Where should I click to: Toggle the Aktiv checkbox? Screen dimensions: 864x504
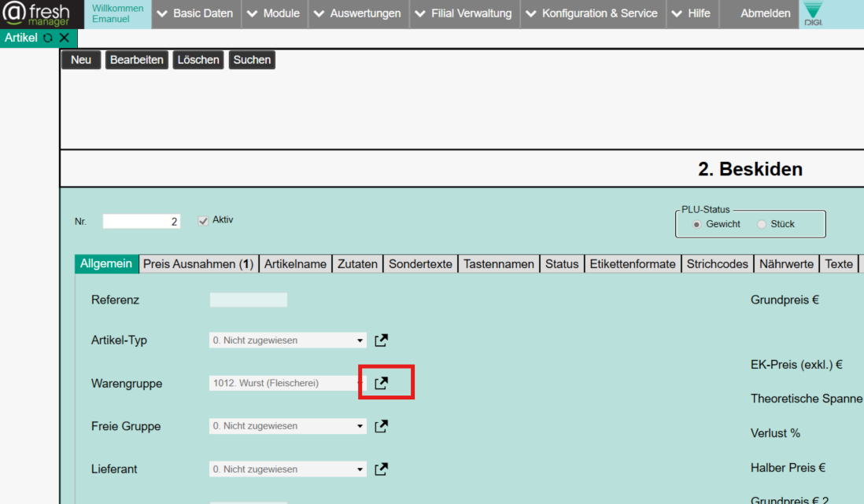click(x=203, y=221)
